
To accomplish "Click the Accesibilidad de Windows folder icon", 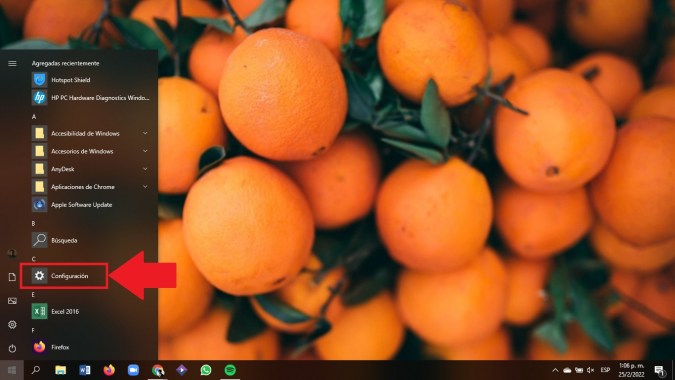I will tap(39, 133).
